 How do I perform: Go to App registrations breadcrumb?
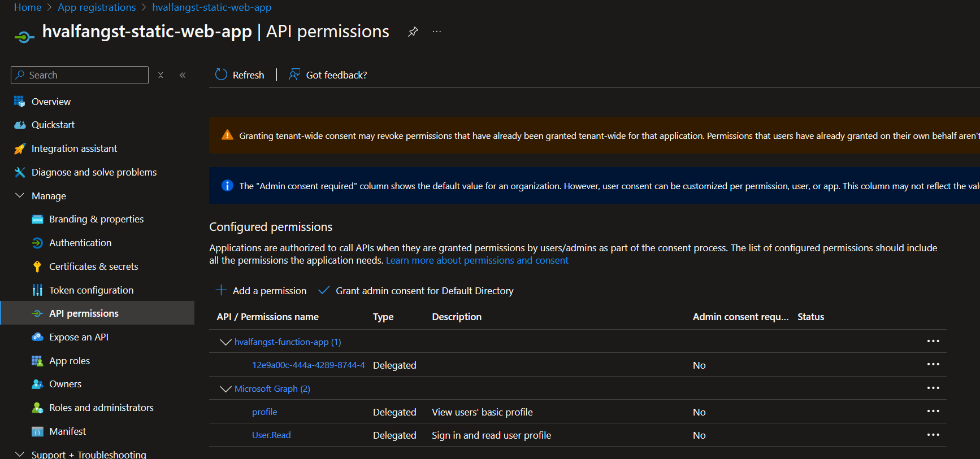click(97, 7)
